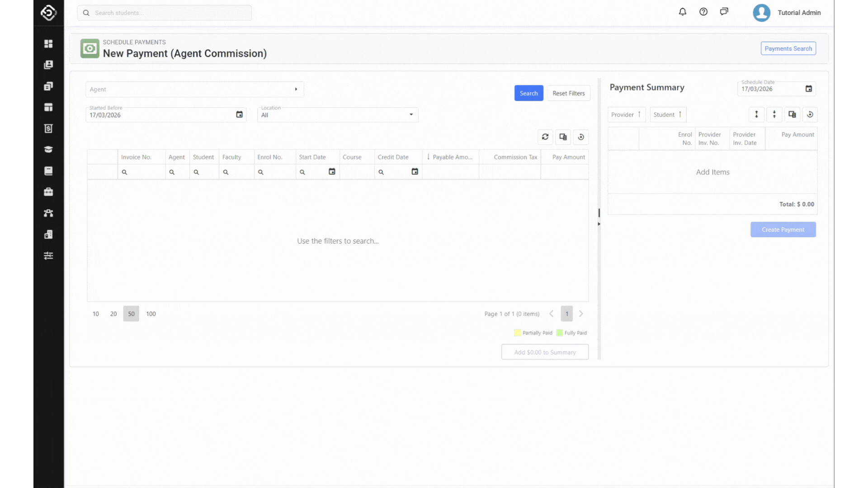Click the help question mark icon
Image resolution: width=868 pixels, height=488 pixels.
(x=703, y=12)
